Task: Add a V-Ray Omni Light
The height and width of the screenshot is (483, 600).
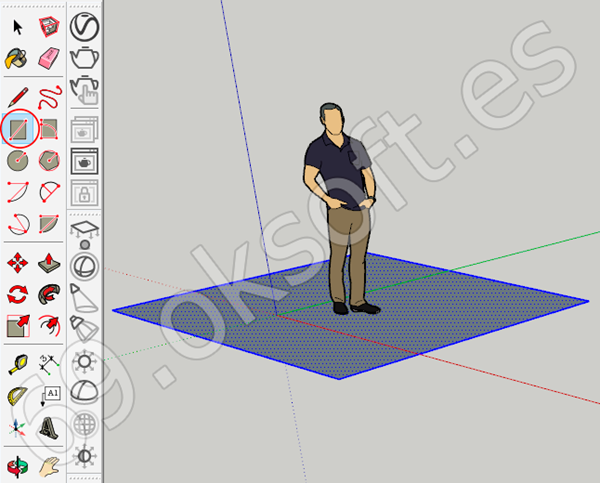Action: (85, 362)
